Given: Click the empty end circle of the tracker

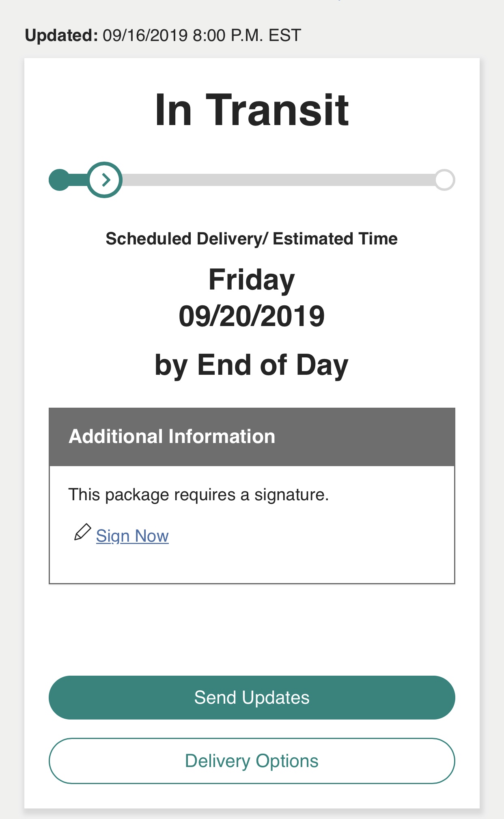Looking at the screenshot, I should (444, 179).
